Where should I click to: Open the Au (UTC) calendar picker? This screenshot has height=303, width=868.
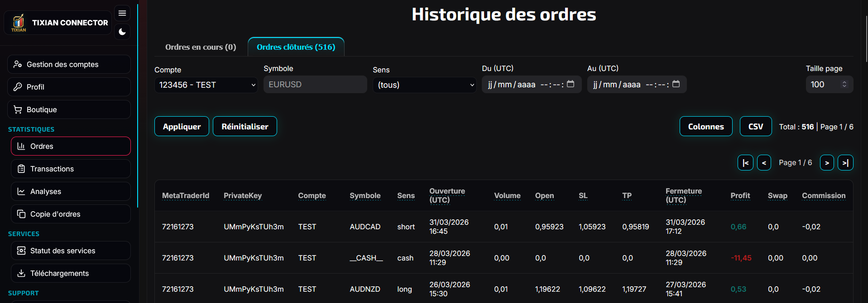pos(676,84)
